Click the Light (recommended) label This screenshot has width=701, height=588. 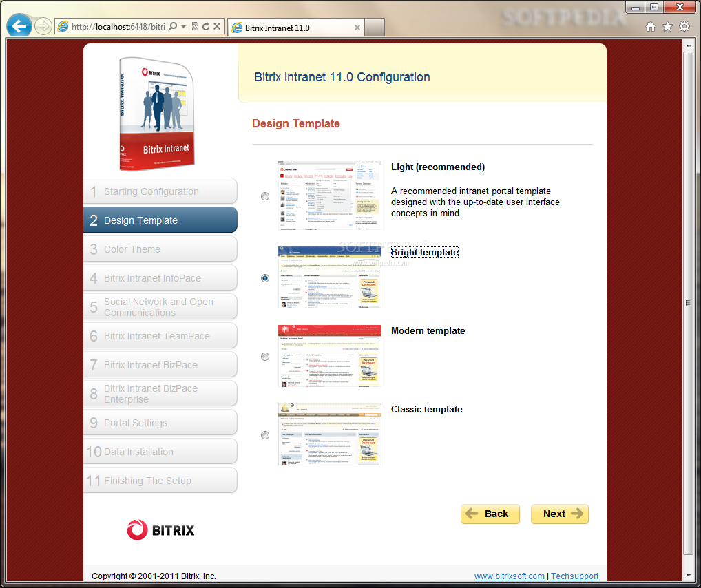(x=438, y=167)
